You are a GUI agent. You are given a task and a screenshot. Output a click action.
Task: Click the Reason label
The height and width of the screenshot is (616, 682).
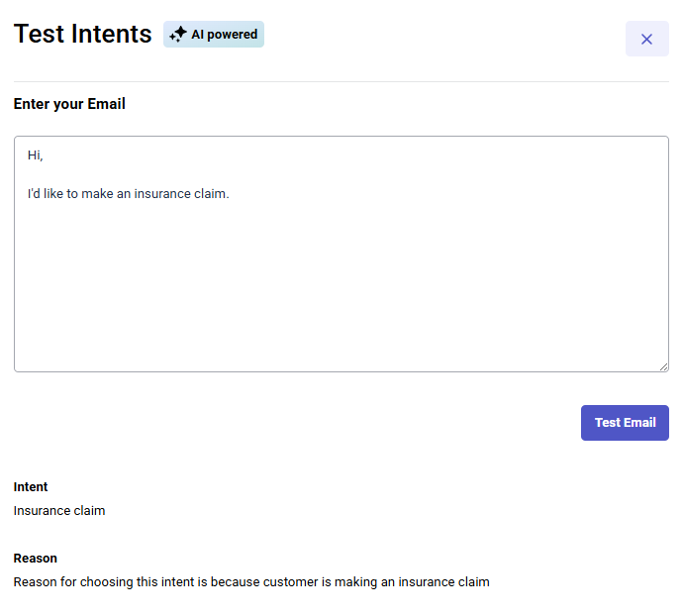[x=36, y=559]
